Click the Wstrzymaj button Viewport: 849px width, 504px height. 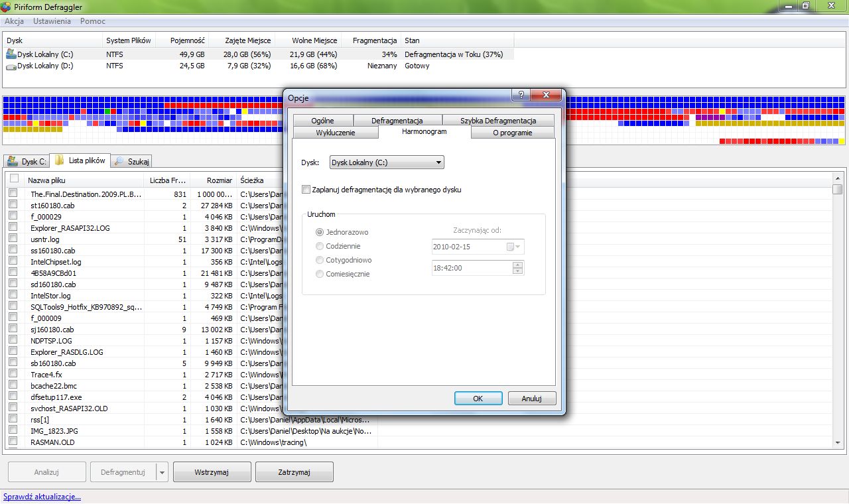pos(212,472)
